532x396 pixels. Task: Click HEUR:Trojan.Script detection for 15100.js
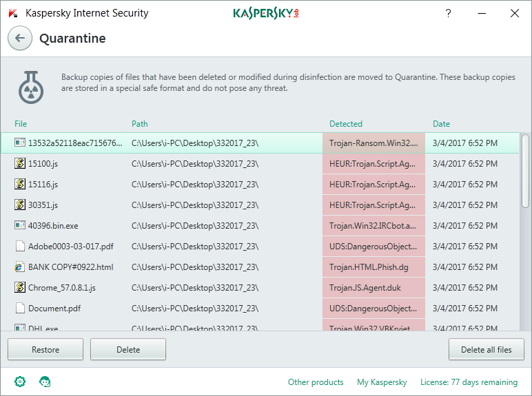[374, 164]
